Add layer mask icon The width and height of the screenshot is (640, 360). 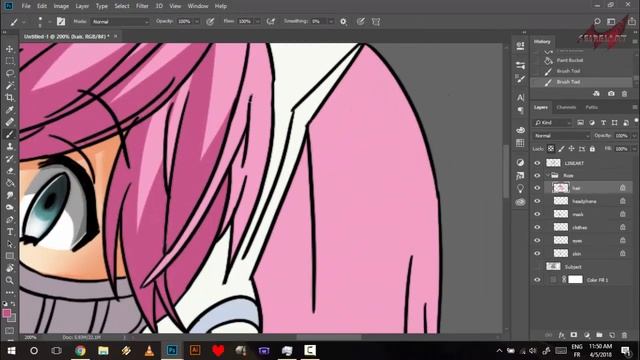pos(574,335)
